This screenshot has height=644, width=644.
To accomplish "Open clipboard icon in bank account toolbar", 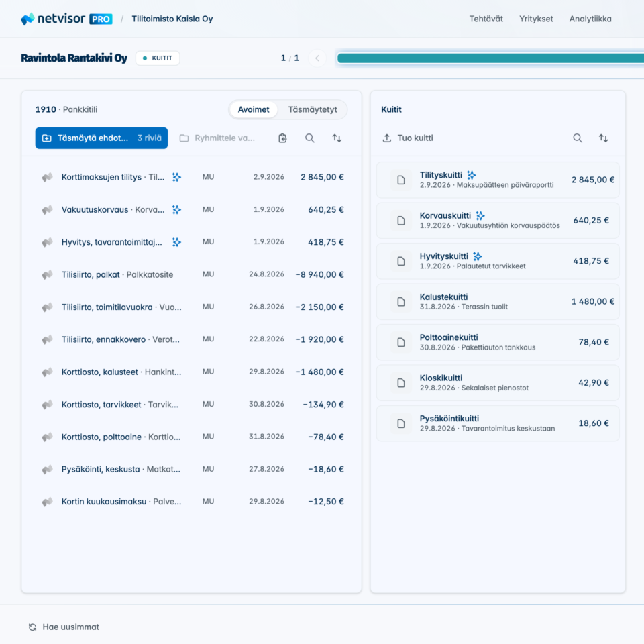I will 282,138.
